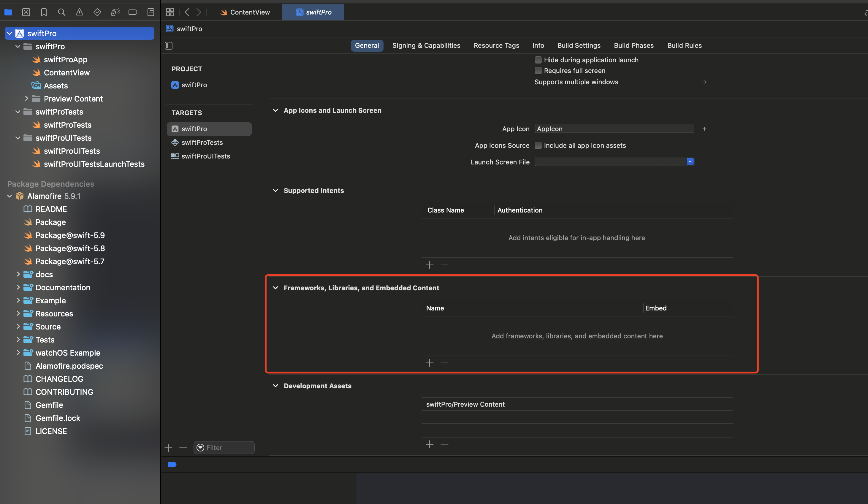This screenshot has height=504, width=868.
Task: Select the swiftProTests target
Action: [202, 143]
